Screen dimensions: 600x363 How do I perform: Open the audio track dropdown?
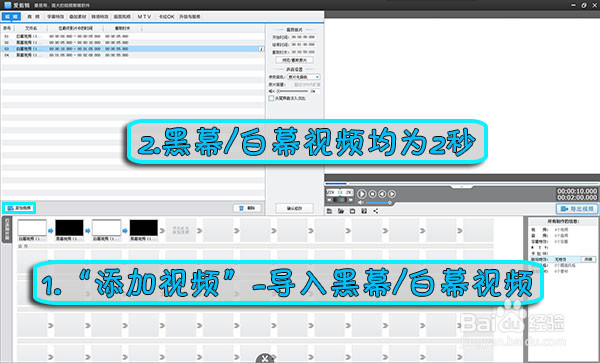(x=304, y=77)
